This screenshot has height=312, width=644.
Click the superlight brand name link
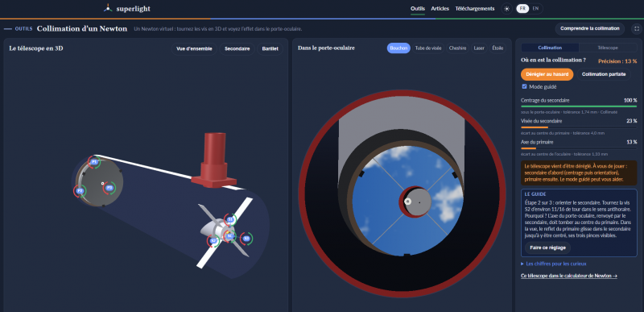click(x=133, y=9)
